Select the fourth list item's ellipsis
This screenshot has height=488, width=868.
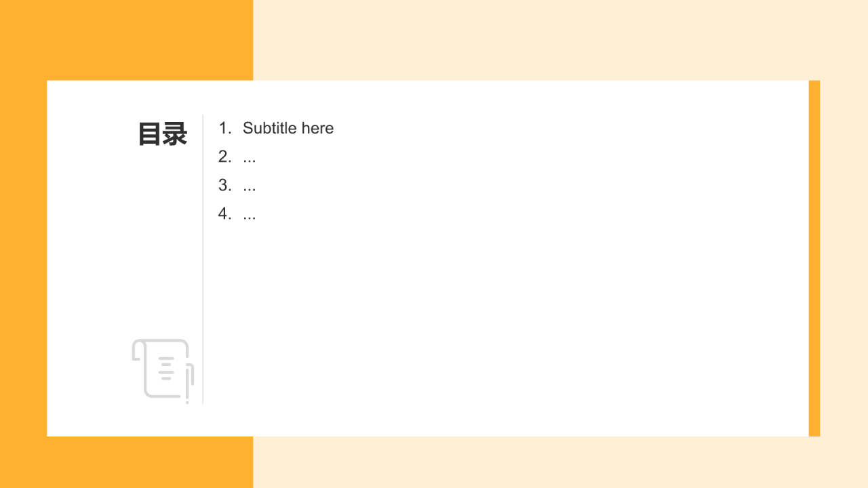click(250, 214)
